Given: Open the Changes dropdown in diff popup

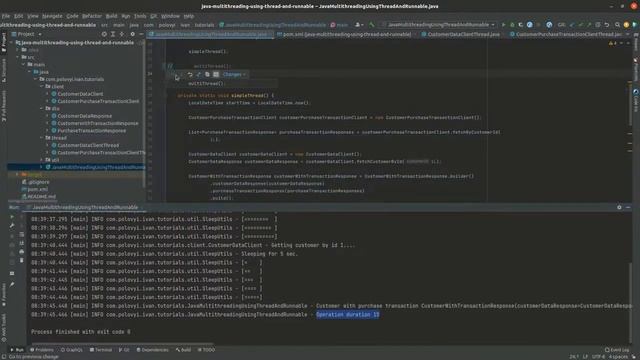Looking at the screenshot, I should (234, 74).
